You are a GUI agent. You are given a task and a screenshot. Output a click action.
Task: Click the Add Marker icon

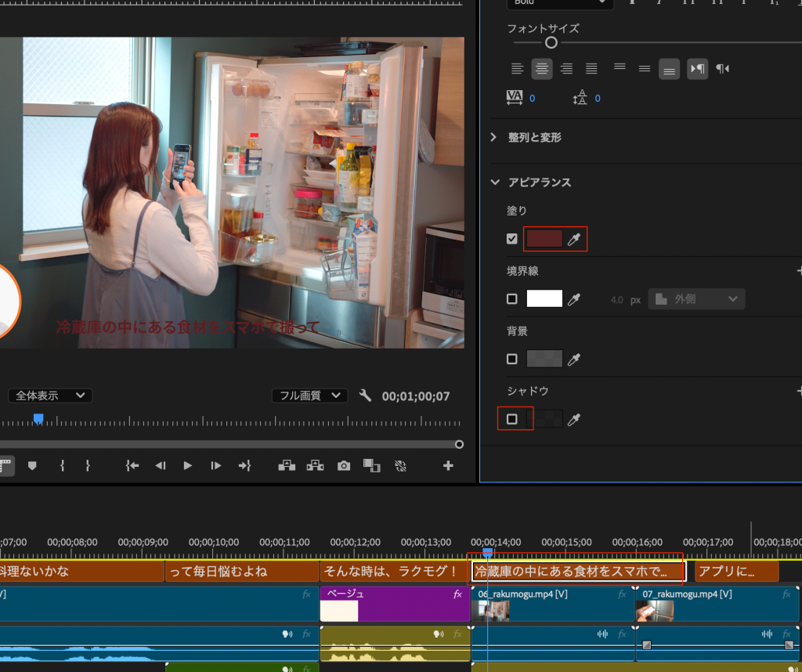coord(32,465)
